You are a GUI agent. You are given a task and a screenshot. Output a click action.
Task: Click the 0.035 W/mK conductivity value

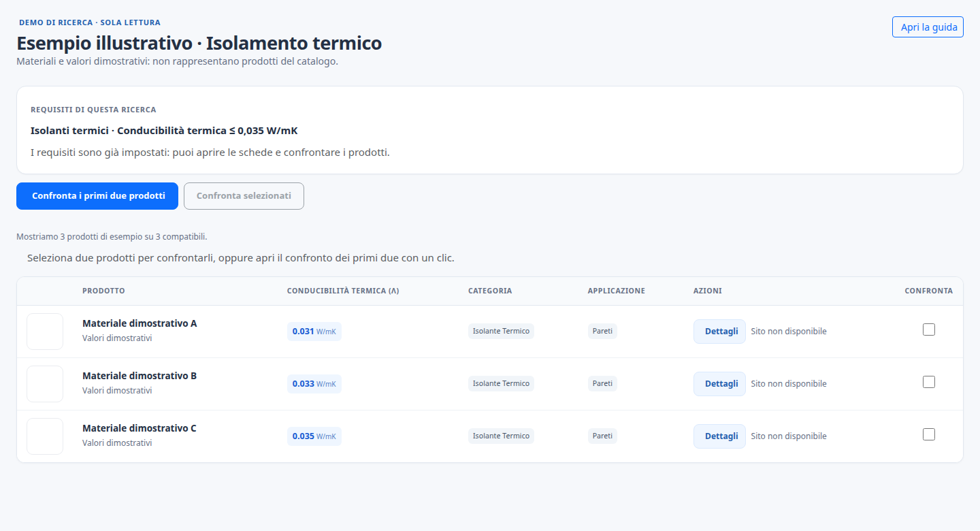click(x=314, y=436)
